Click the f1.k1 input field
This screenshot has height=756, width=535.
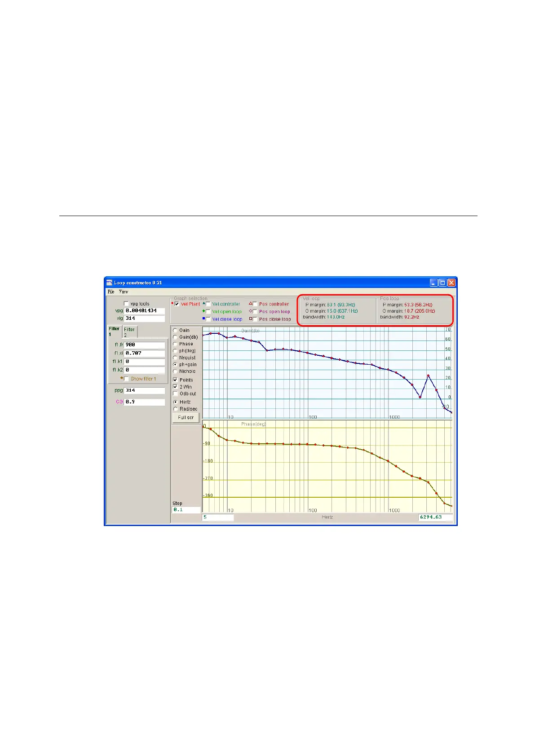(x=144, y=362)
